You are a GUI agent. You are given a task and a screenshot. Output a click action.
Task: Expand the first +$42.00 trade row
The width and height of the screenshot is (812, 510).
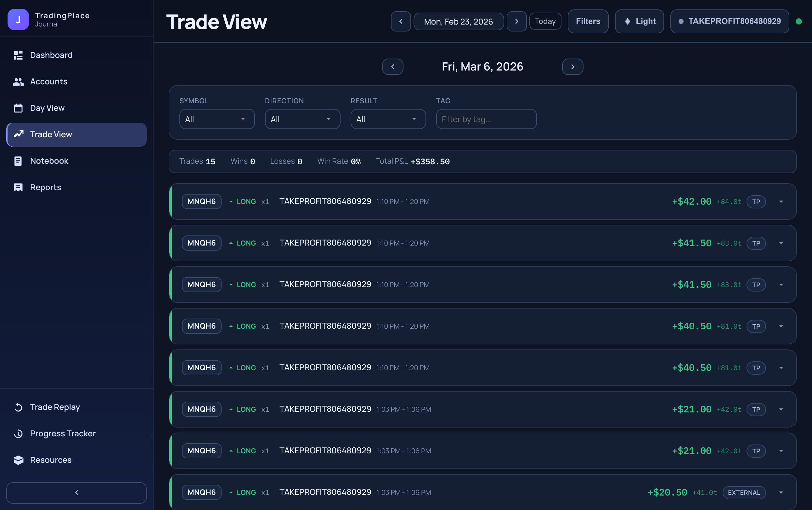click(781, 201)
